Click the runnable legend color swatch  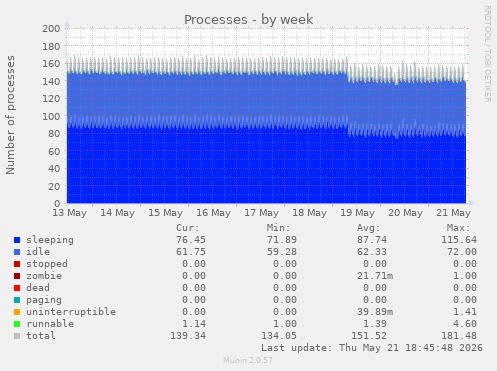pos(17,324)
